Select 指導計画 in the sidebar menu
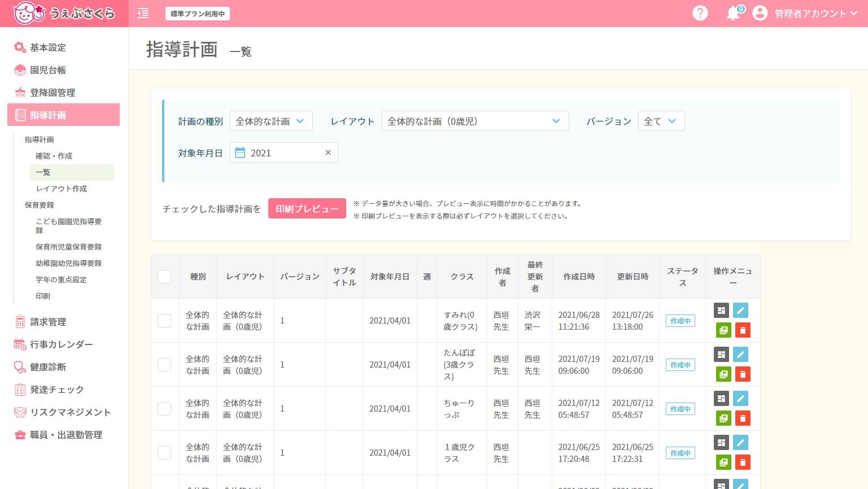This screenshot has width=868, height=489. [63, 115]
